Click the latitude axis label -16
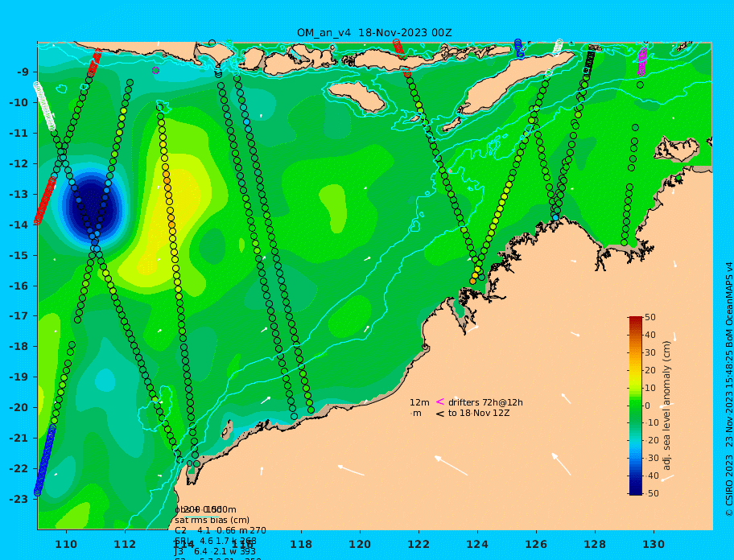Viewport: 734px width, 560px height. pyautogui.click(x=19, y=286)
